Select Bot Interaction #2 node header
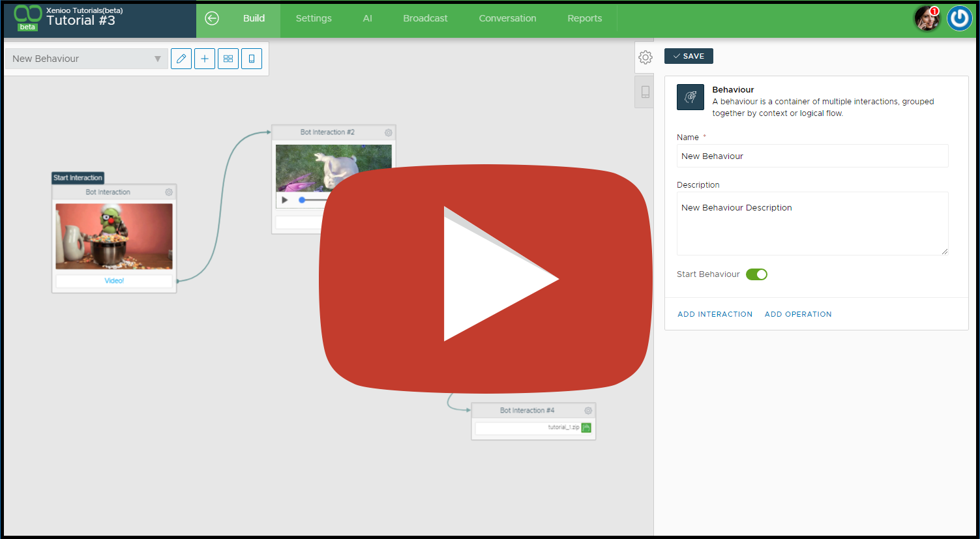Screen dimensions: 980x539 (x=334, y=132)
